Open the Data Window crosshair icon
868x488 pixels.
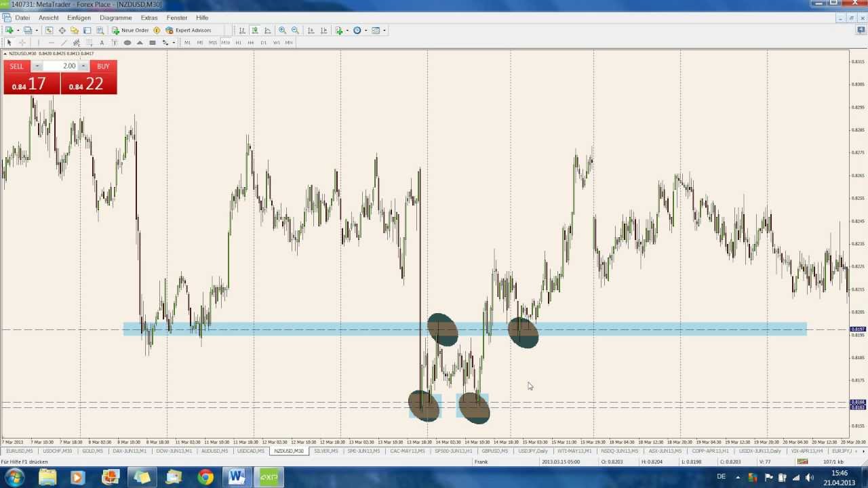click(x=62, y=30)
